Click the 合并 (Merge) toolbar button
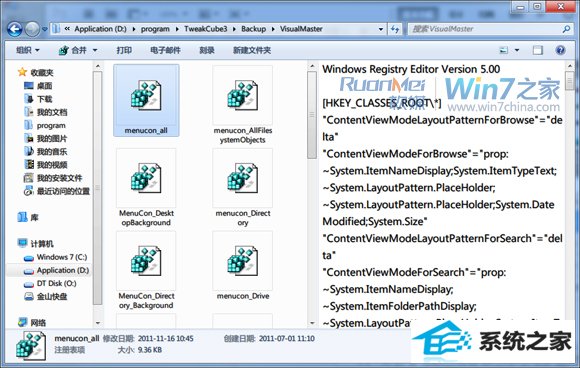The image size is (580, 368). (x=73, y=50)
